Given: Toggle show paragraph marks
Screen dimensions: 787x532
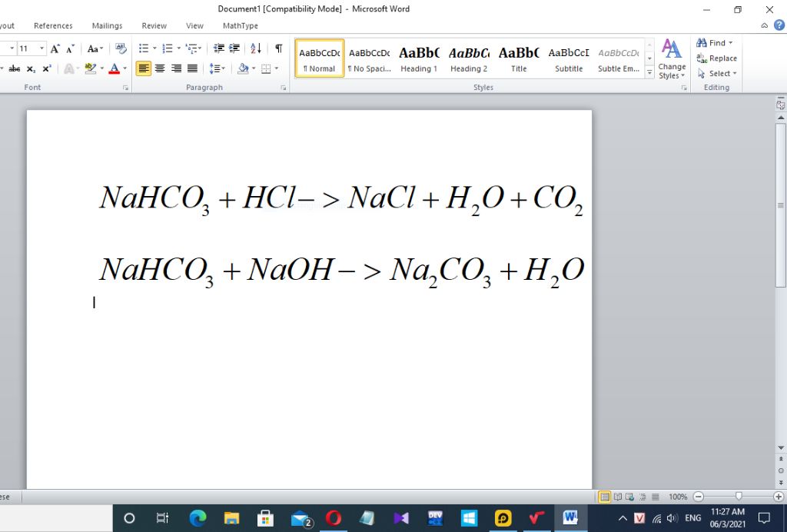Looking at the screenshot, I should pyautogui.click(x=278, y=48).
